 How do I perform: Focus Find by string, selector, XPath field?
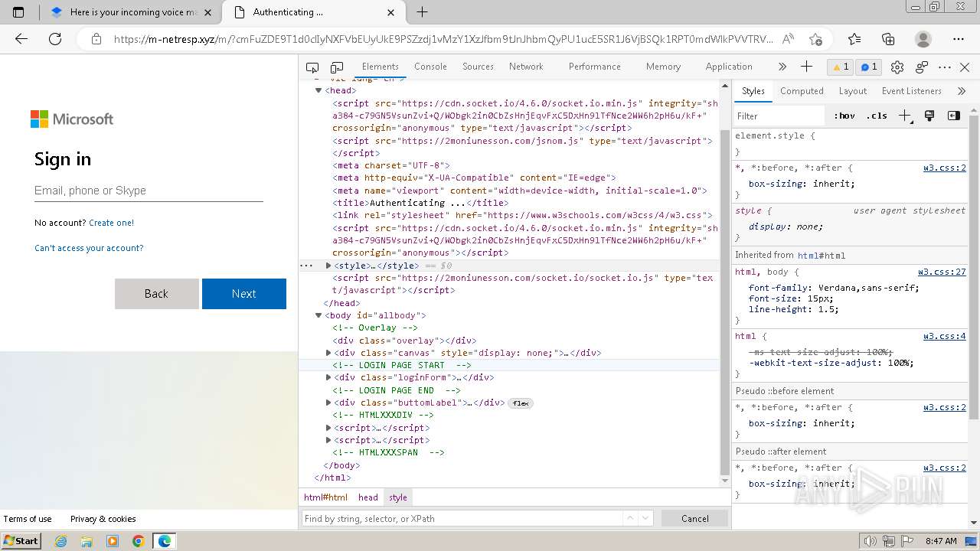point(462,519)
